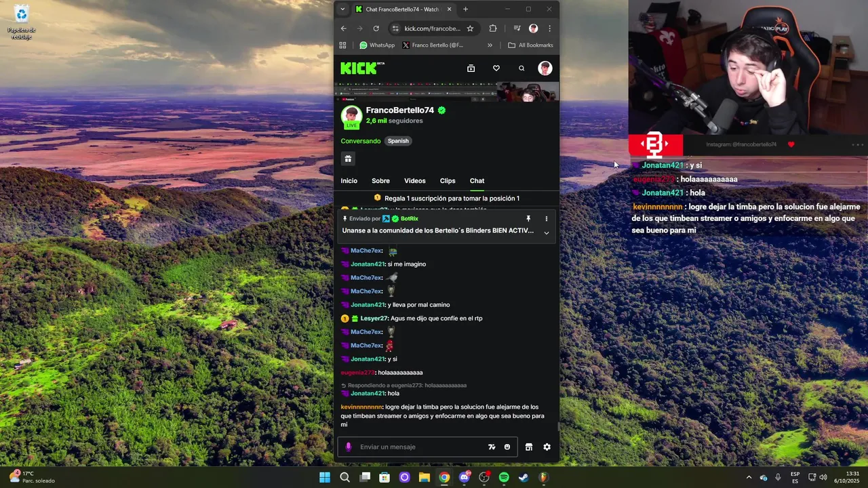Open Windows taskbar search
Viewport: 868px width, 488px height.
pos(344,477)
